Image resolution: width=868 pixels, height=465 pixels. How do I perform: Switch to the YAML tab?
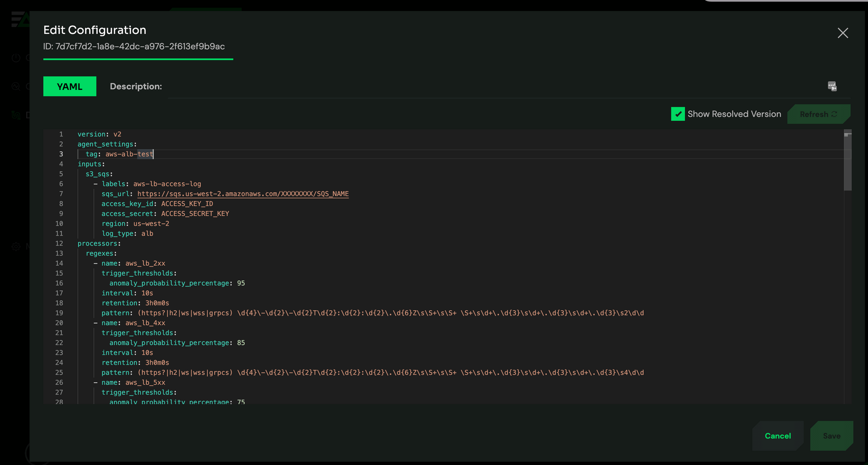(x=69, y=87)
